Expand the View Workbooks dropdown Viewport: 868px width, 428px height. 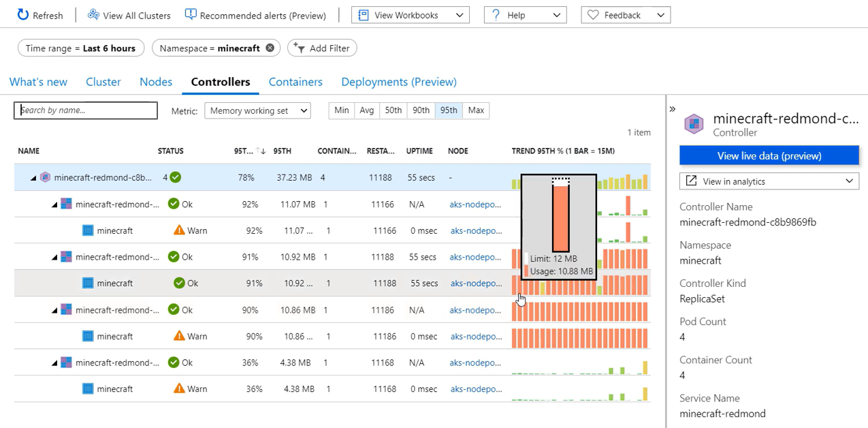(x=410, y=15)
